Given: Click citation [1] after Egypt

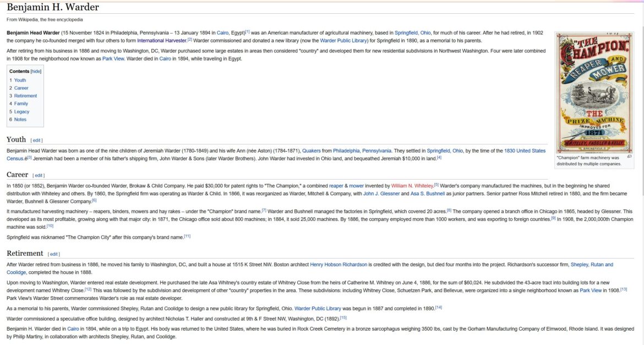Looking at the screenshot, I should point(247,31).
